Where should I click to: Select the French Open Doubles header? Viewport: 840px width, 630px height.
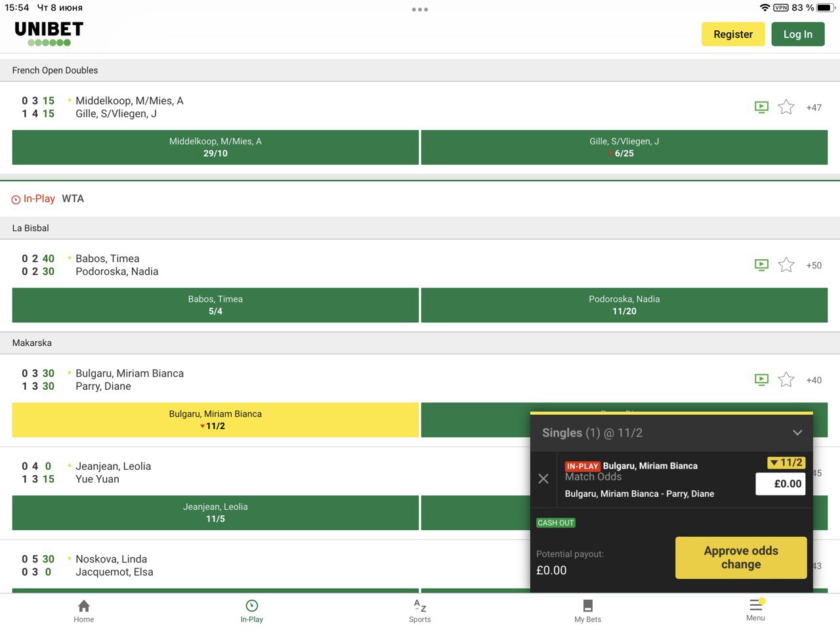(x=420, y=70)
